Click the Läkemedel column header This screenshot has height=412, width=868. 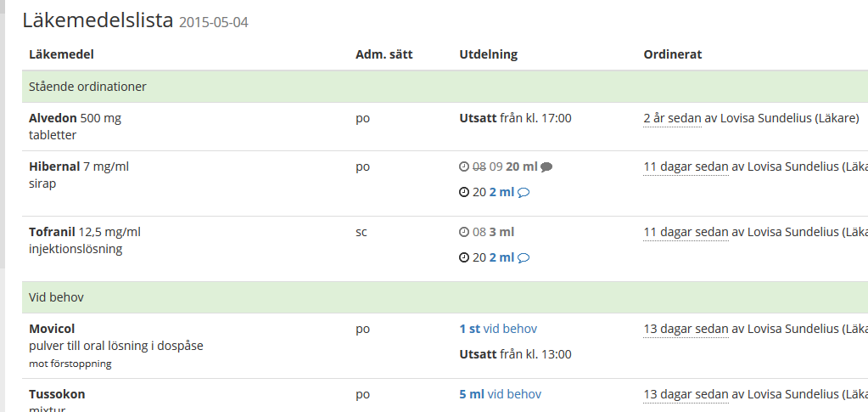coord(61,54)
